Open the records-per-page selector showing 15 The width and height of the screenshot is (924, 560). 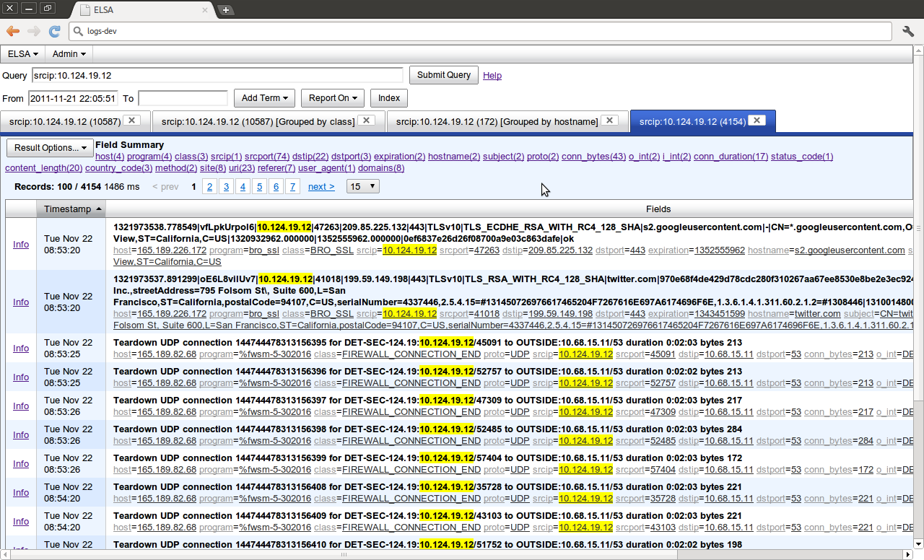coord(363,186)
